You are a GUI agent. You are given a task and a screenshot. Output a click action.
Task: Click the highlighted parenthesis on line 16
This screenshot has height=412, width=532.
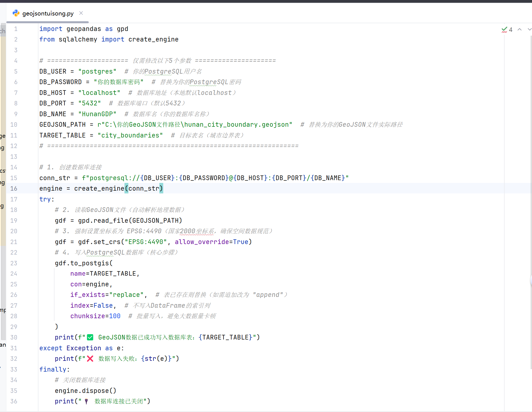pos(126,188)
